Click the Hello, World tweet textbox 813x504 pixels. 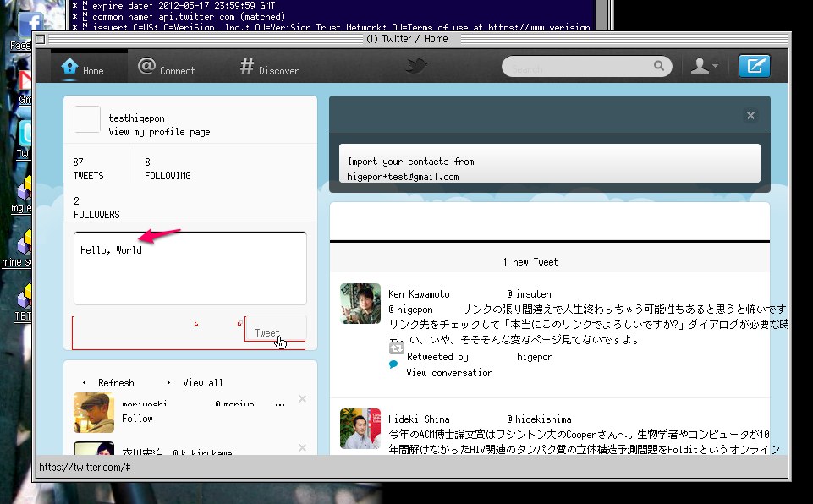190,269
